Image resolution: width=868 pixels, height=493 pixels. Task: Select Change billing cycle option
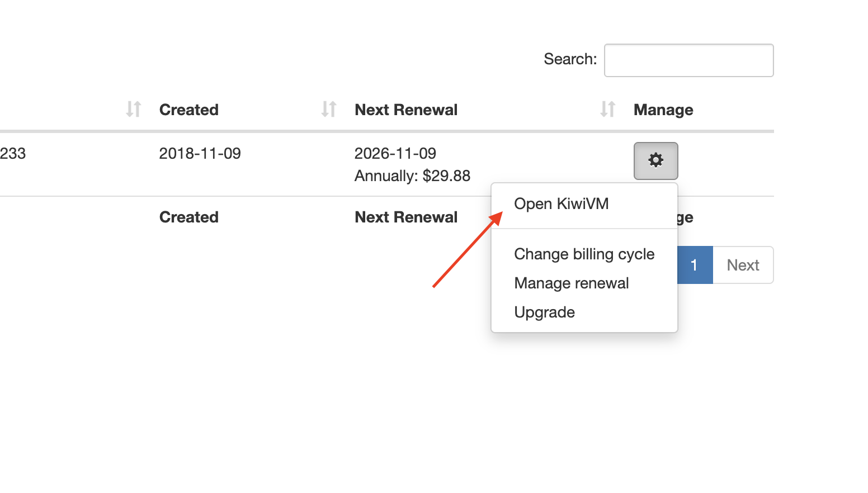(x=584, y=254)
